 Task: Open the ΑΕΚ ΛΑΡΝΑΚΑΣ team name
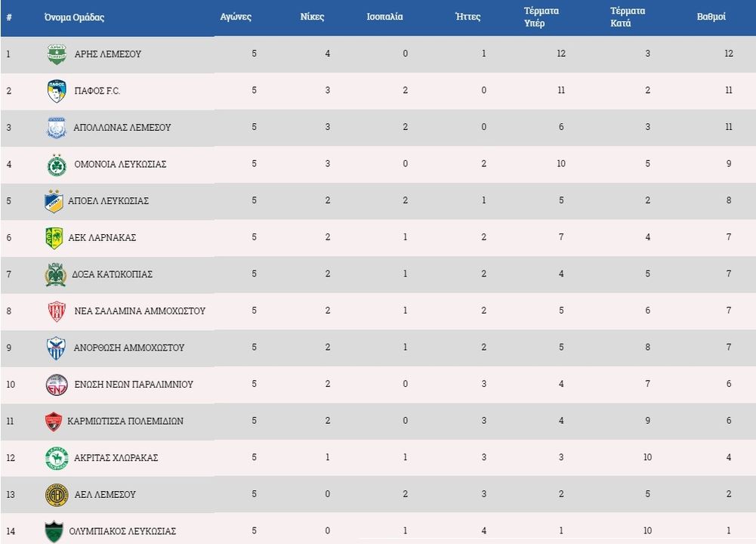pos(102,238)
